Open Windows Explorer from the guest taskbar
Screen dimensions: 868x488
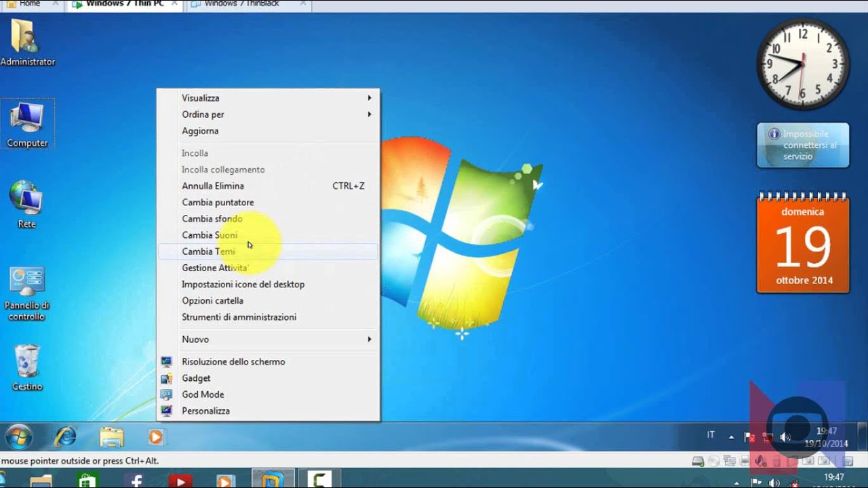point(111,437)
